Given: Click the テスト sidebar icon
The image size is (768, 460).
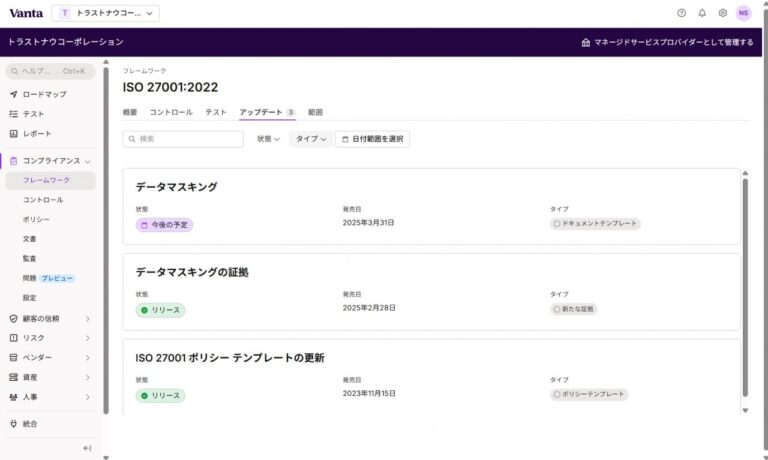Looking at the screenshot, I should coord(14,114).
